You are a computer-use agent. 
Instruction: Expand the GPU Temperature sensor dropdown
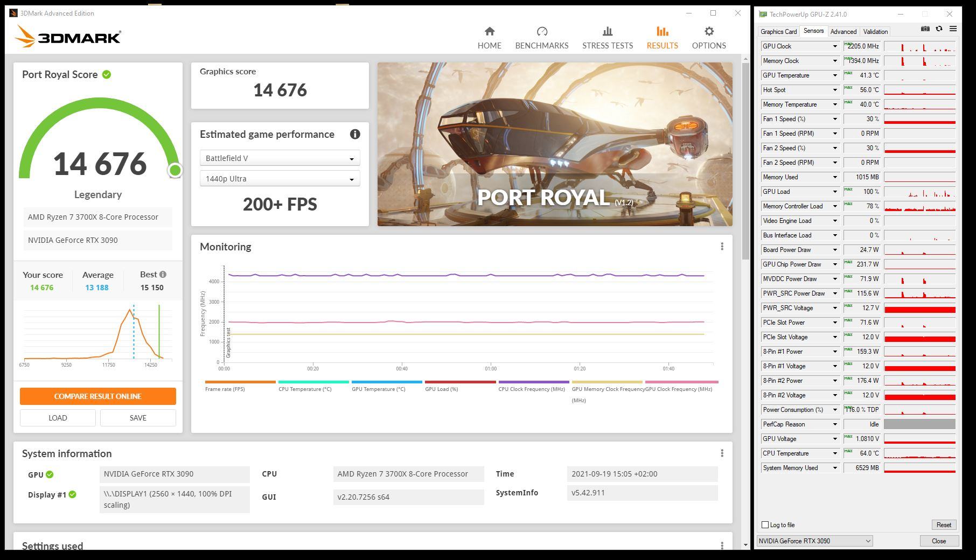[835, 75]
